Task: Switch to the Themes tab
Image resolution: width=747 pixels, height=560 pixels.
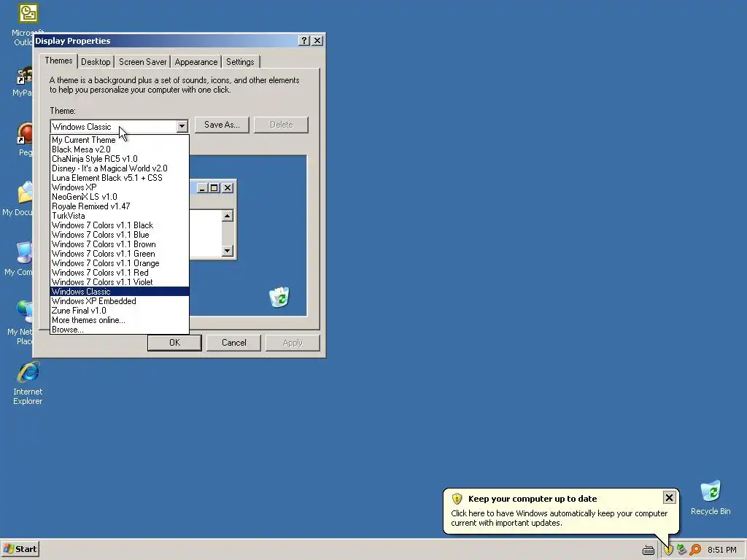Action: tap(58, 61)
